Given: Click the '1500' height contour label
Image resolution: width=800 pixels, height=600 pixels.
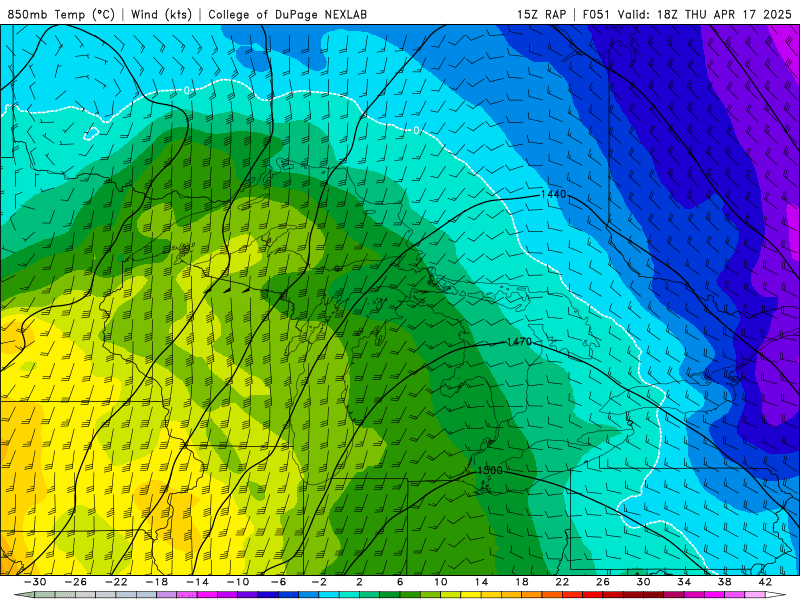Looking at the screenshot, I should (x=489, y=470).
